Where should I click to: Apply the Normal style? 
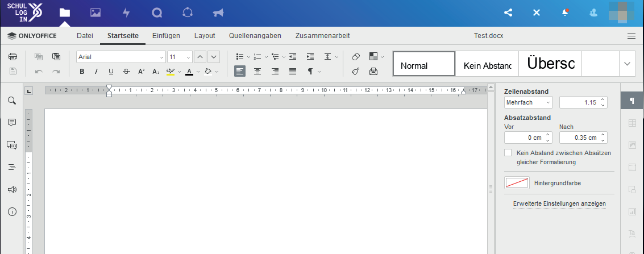pos(424,64)
